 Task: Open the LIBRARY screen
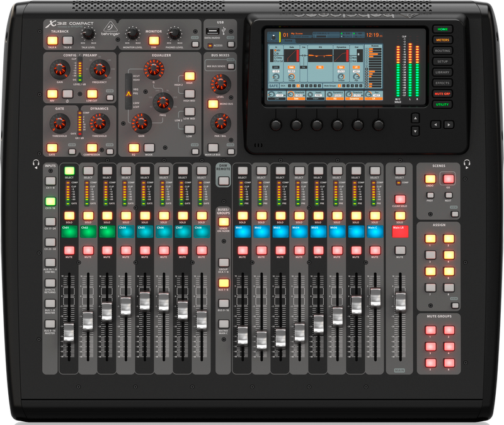[442, 71]
